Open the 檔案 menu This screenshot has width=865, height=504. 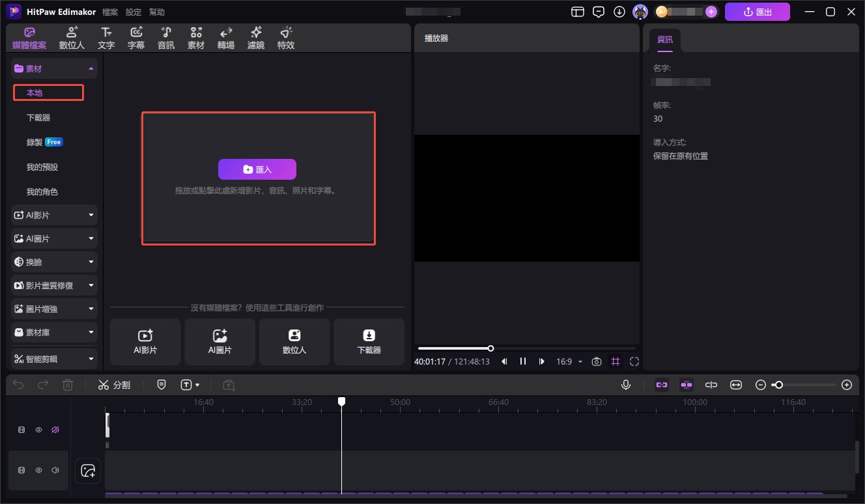[110, 12]
